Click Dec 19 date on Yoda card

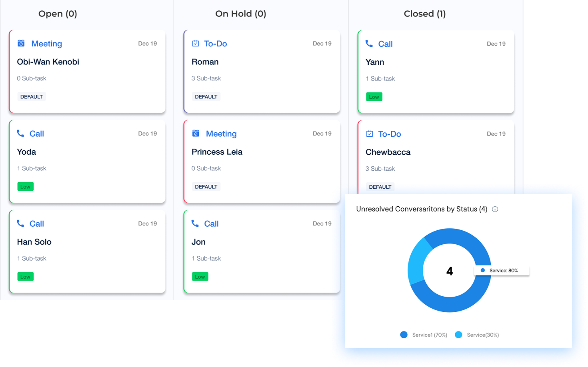pos(148,134)
